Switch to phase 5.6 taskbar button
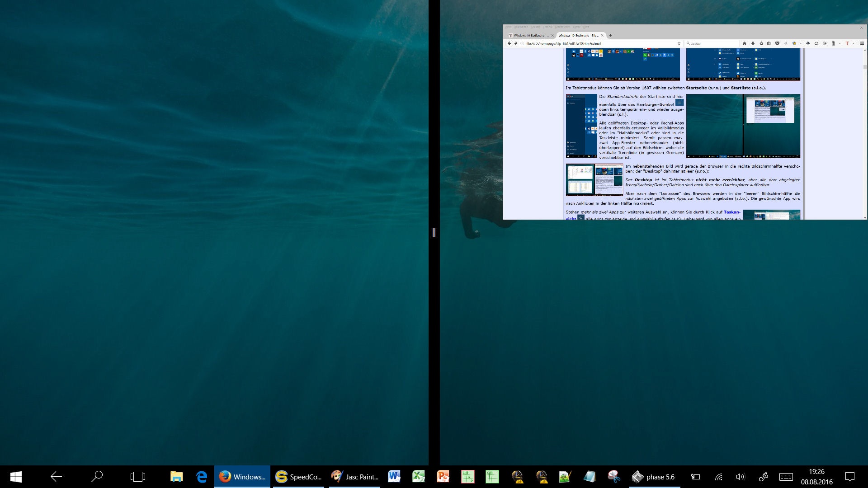 655,477
